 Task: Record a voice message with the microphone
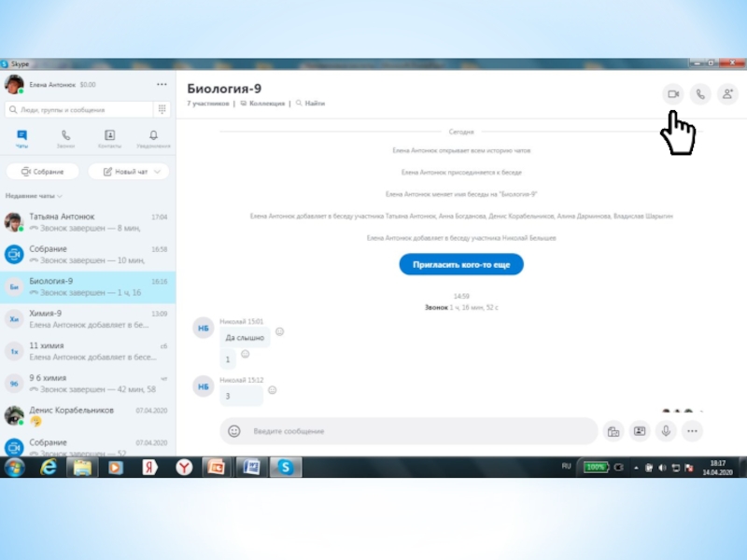point(666,431)
